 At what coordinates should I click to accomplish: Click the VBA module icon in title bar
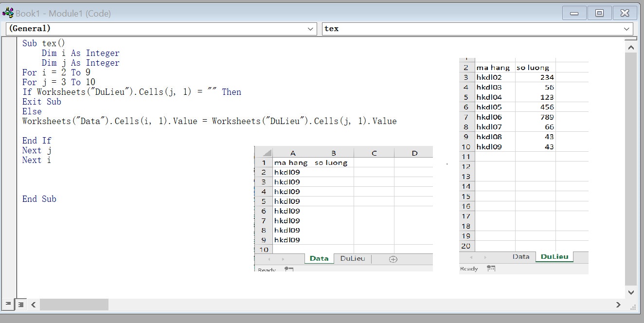click(8, 13)
